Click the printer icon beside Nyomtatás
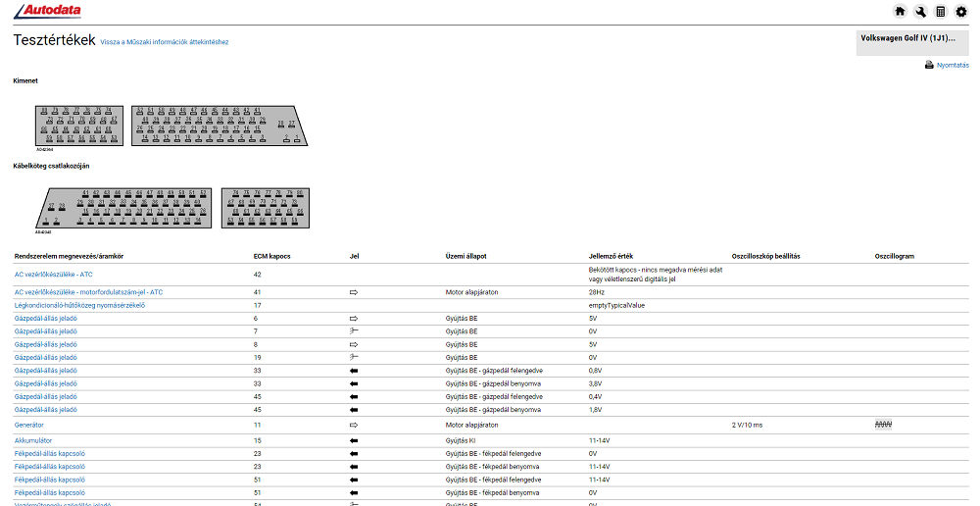The height and width of the screenshot is (506, 980). pos(929,65)
